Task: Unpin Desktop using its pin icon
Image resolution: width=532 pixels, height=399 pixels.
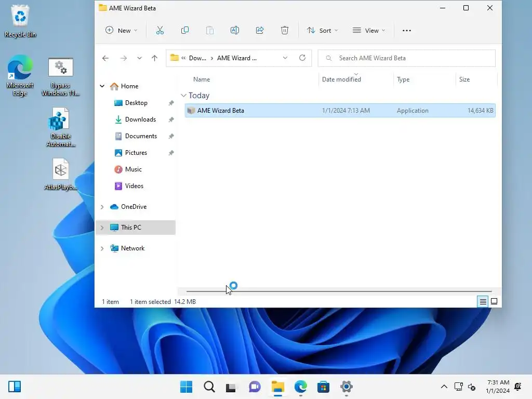Action: click(171, 103)
